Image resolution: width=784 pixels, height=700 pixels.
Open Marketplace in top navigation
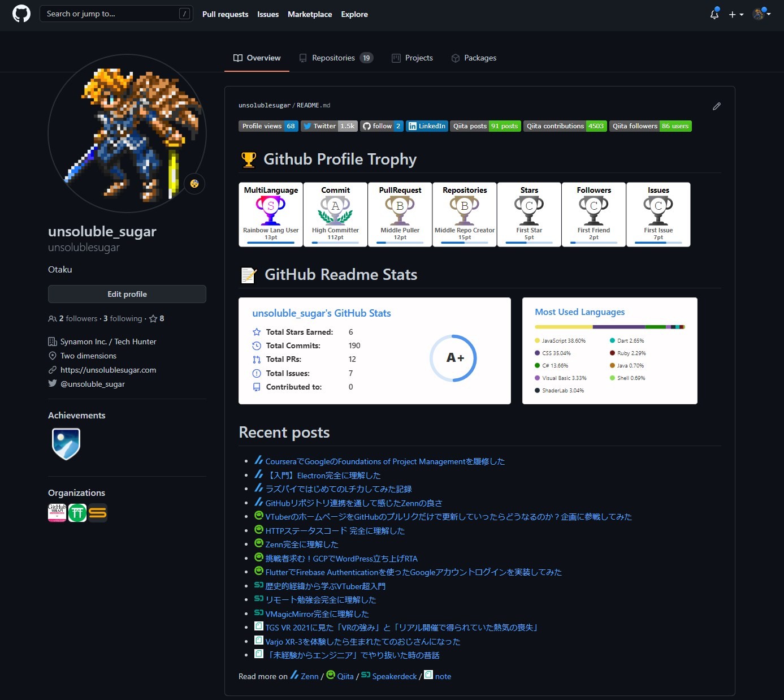(x=310, y=14)
